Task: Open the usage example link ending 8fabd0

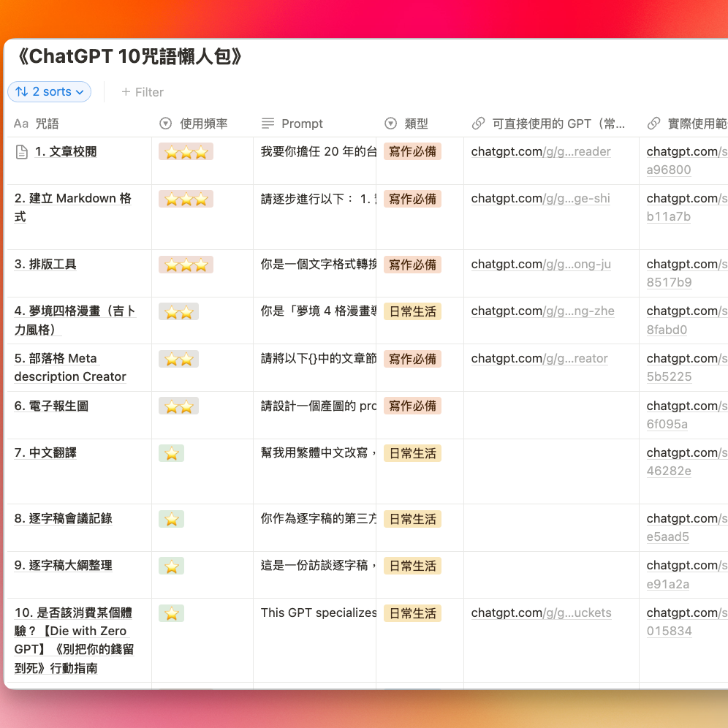Action: 687,320
